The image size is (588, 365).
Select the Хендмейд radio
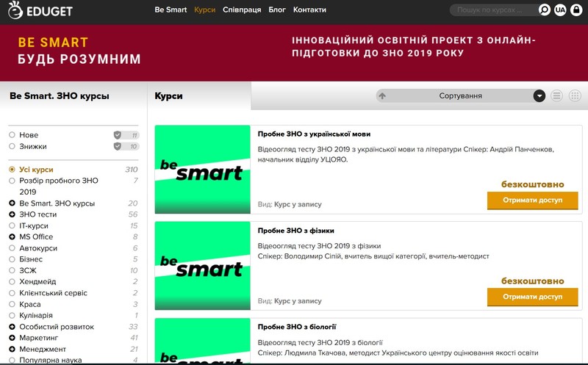(12, 282)
